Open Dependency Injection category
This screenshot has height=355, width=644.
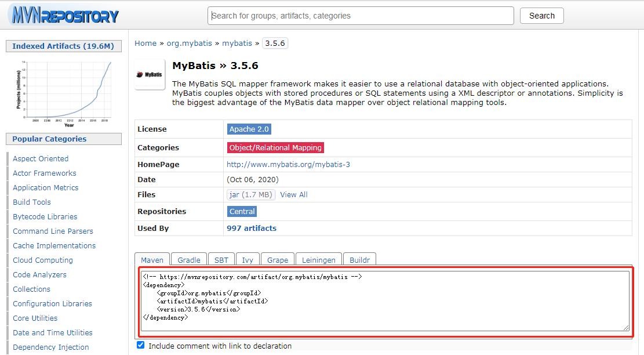[x=50, y=347]
